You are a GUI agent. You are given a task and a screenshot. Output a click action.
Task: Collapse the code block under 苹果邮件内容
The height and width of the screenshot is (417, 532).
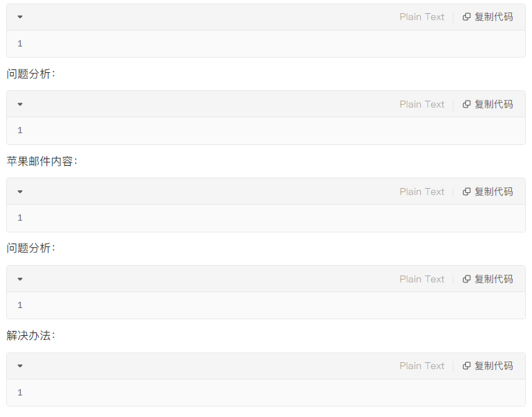(x=20, y=192)
